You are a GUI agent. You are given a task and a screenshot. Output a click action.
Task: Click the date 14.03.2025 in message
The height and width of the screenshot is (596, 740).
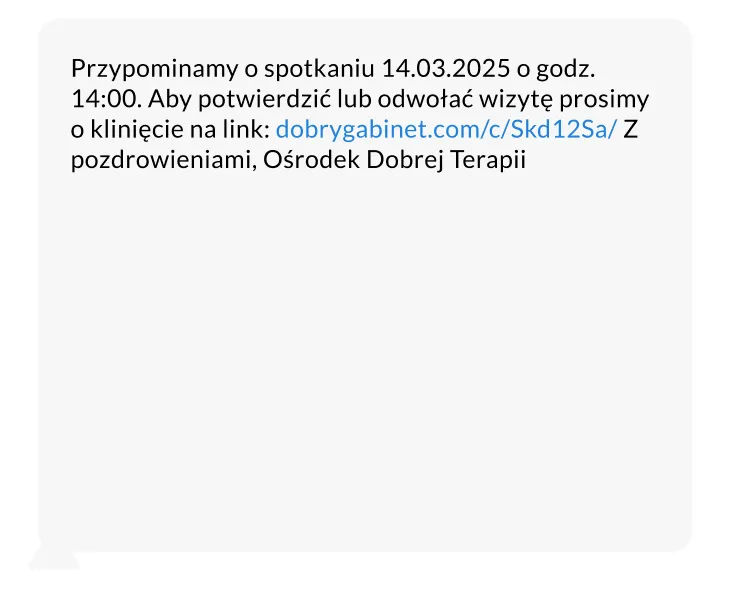click(445, 70)
